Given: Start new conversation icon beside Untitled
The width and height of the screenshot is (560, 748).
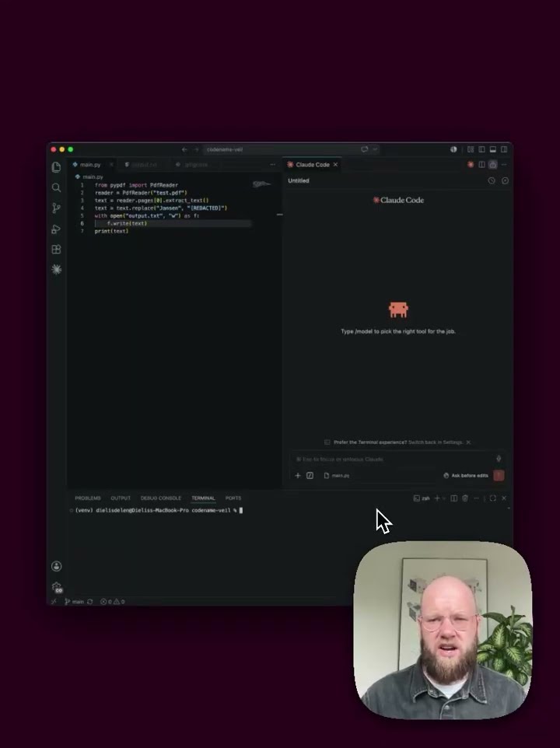Looking at the screenshot, I should pos(505,181).
